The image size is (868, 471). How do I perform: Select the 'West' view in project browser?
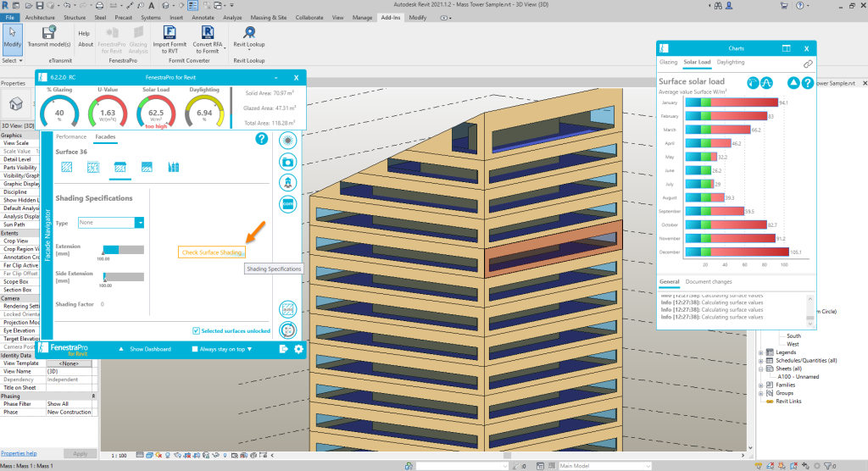tap(793, 344)
